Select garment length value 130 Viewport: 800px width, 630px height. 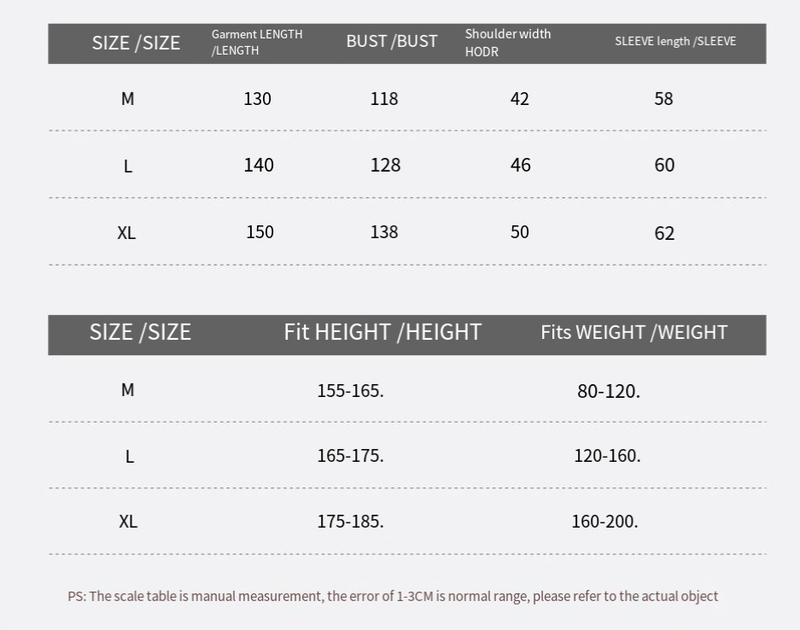(x=257, y=99)
